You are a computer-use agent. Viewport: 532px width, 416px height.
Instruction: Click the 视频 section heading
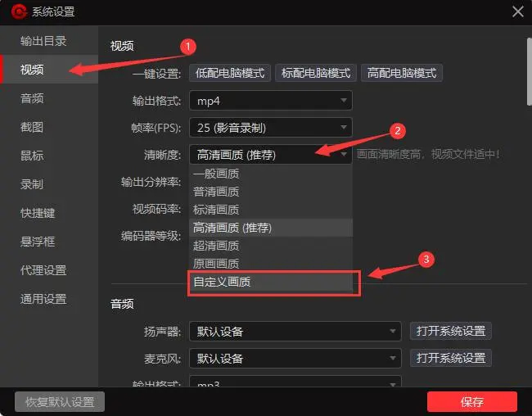pyautogui.click(x=122, y=46)
